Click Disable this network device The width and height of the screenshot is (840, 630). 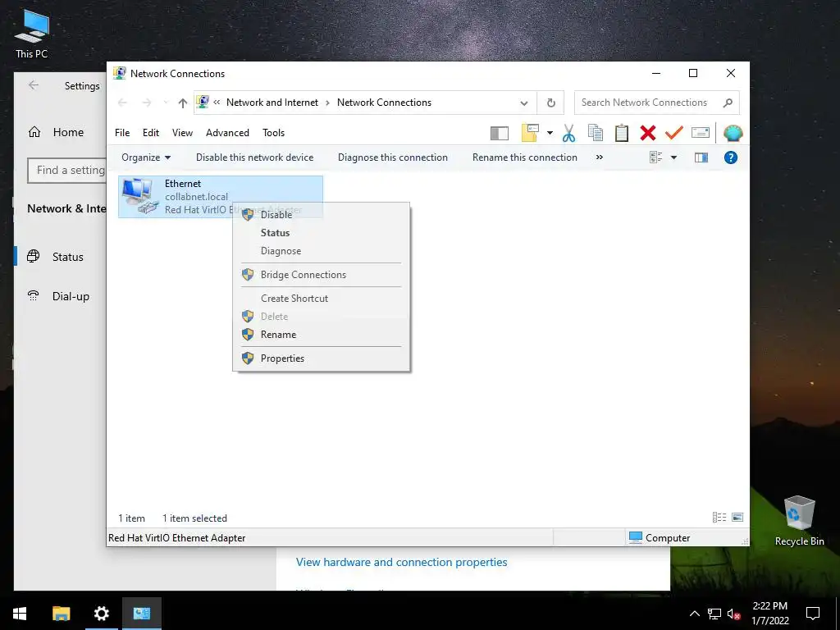click(254, 157)
